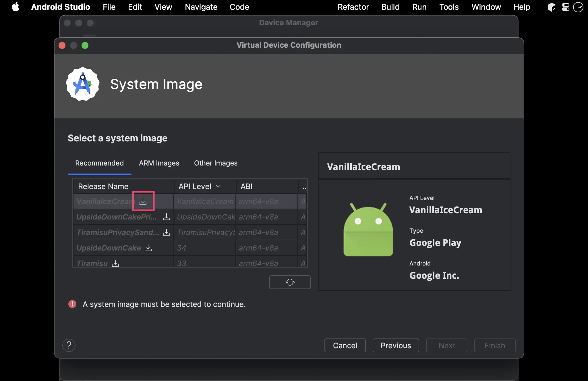The width and height of the screenshot is (588, 381).
Task: Open the View menu
Action: tap(163, 7)
